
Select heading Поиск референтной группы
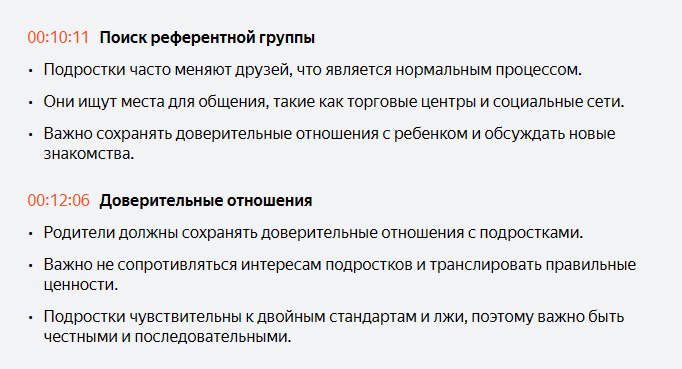207,38
